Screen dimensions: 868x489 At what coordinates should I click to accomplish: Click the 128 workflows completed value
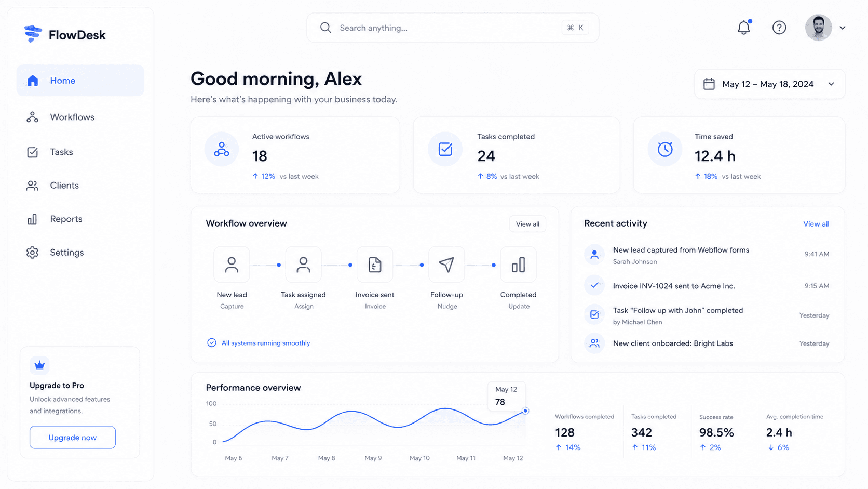[565, 432]
